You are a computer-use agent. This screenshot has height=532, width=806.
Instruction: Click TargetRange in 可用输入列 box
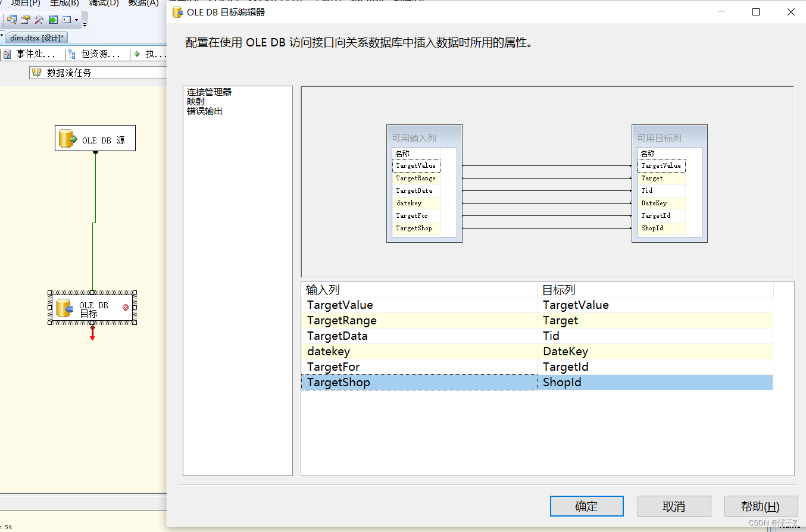[416, 179]
